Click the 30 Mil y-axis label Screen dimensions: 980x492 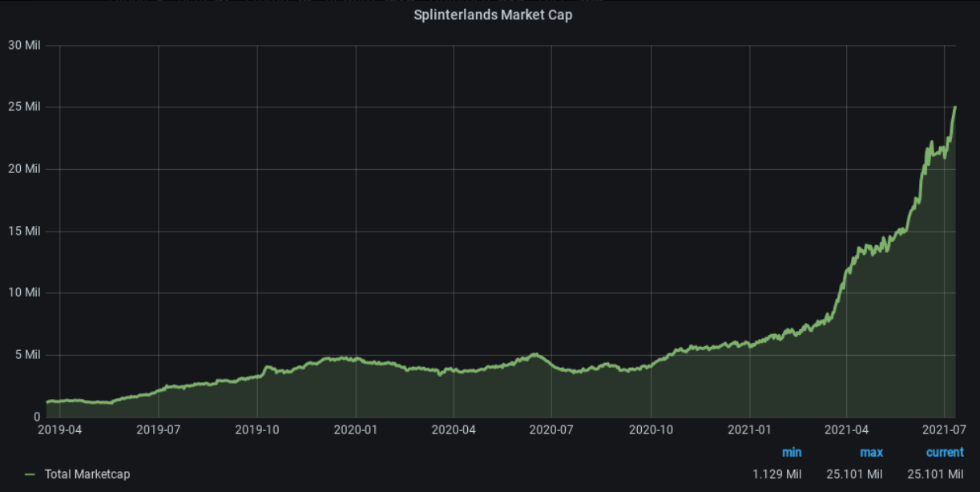click(24, 45)
